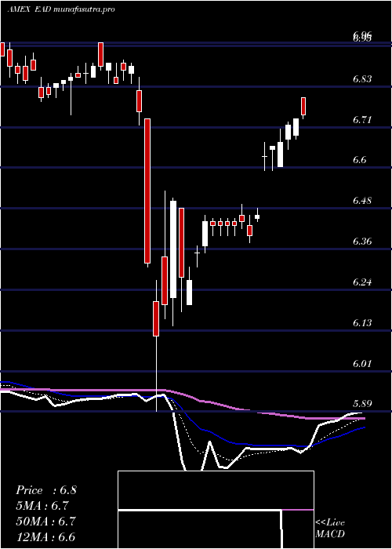Viewport: 392px width, 549px height.
Task: Select the 6.36 price axis label
Action: coord(362,242)
